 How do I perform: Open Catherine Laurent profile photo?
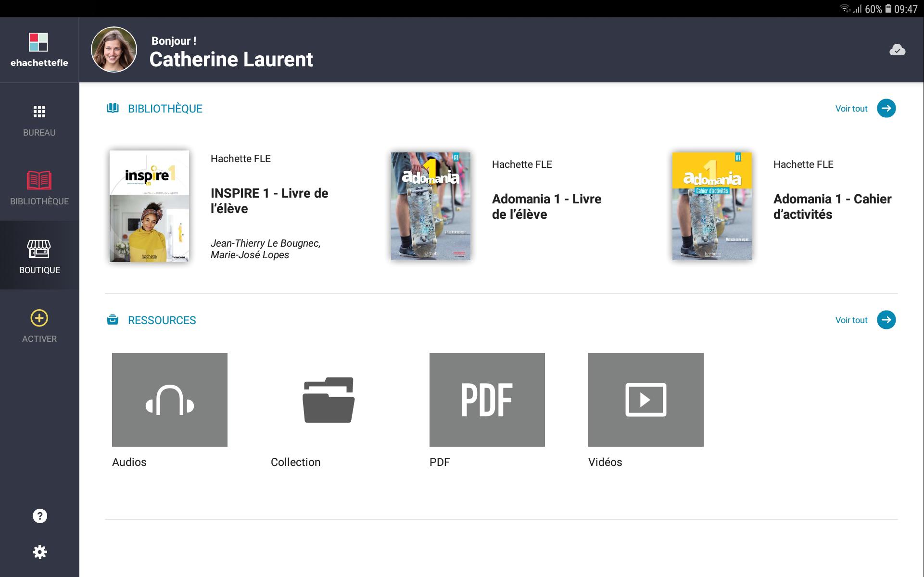(114, 50)
